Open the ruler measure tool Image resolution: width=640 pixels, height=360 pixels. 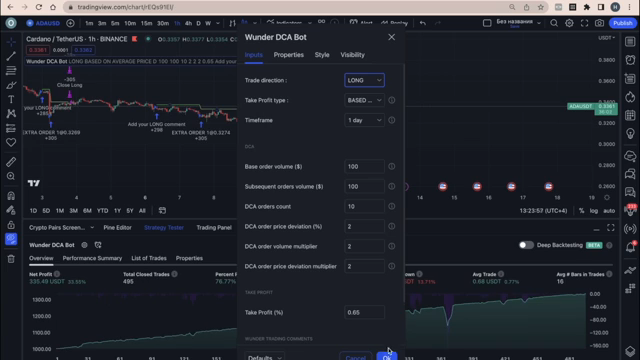[11, 162]
